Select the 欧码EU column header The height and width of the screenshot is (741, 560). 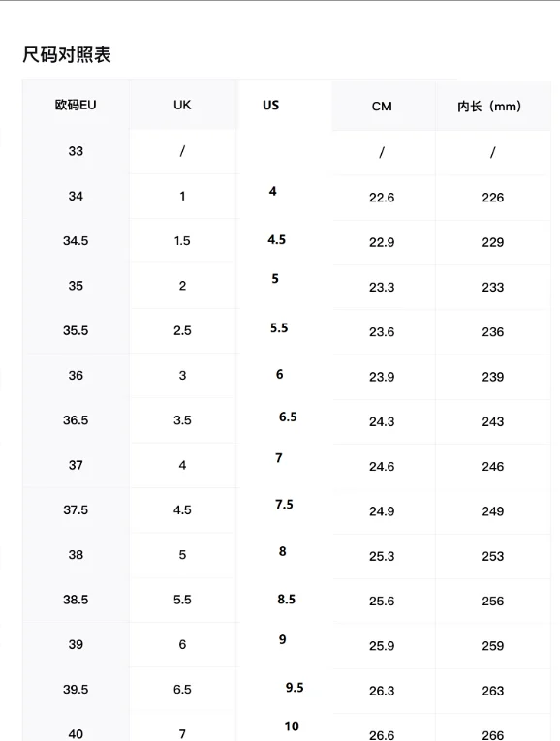click(x=76, y=105)
